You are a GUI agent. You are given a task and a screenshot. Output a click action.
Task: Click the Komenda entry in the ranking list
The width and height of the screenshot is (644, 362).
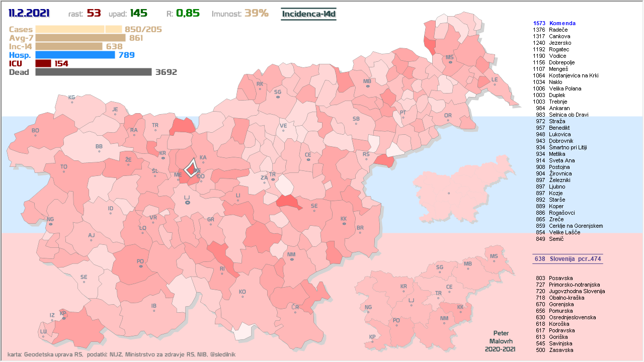562,23
